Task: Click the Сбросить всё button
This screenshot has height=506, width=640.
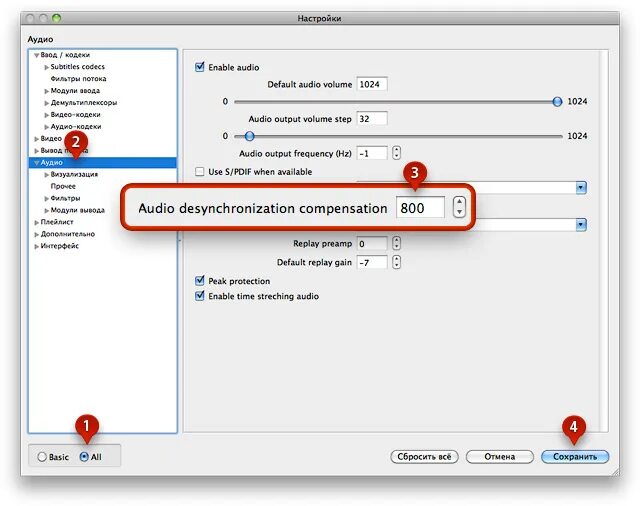Action: pos(424,457)
